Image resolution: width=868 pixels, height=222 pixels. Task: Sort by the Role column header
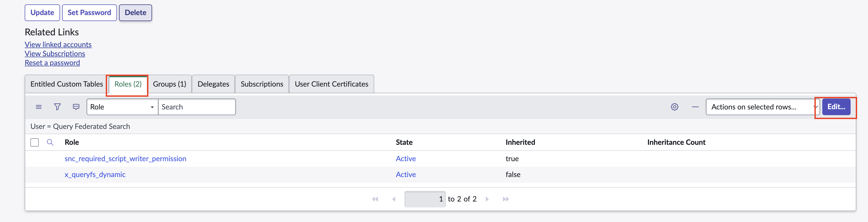tap(72, 142)
